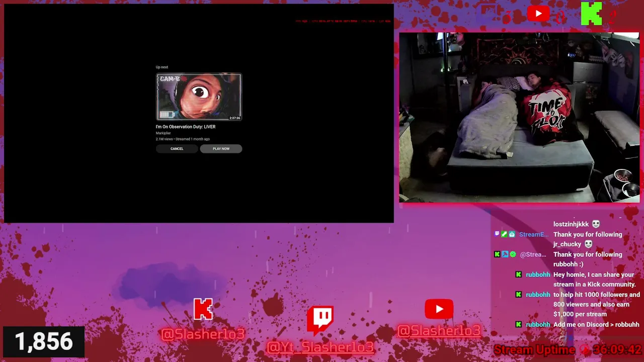The image size is (644, 362).
Task: Click the "to help hit 1000 followers and" line
Action: (597, 295)
